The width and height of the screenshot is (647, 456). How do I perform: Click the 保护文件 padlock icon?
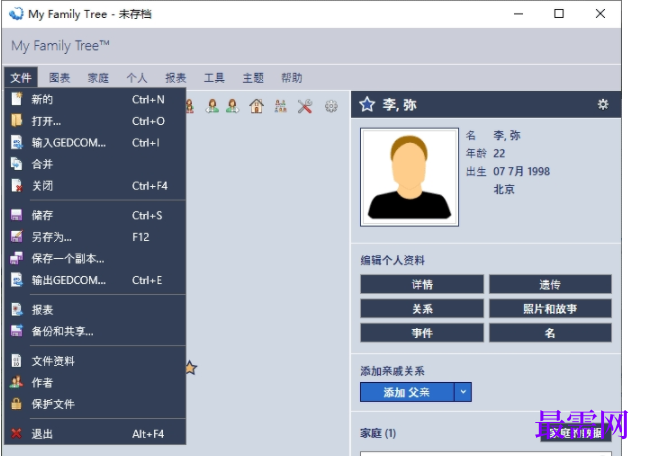point(17,404)
